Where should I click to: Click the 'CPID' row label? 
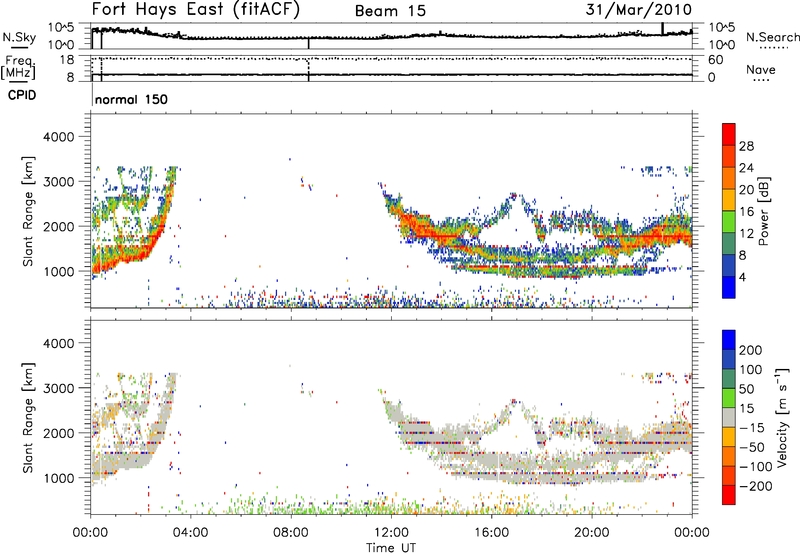[22, 95]
